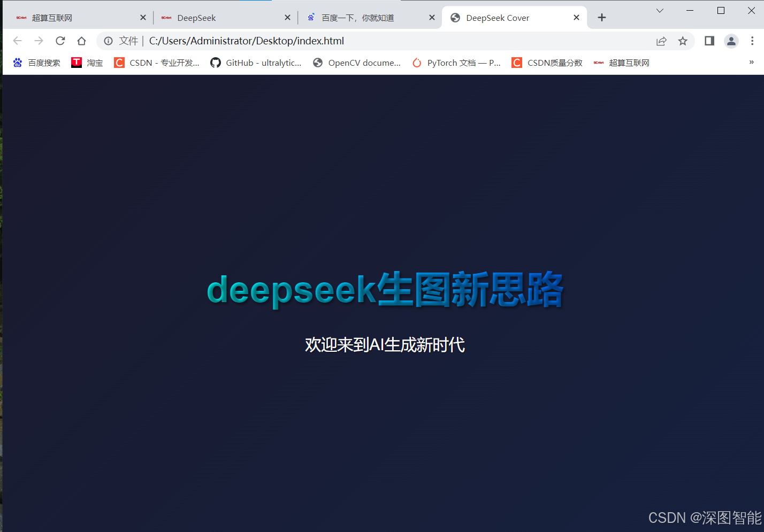Maximize the Chrome window
Image resolution: width=764 pixels, height=532 pixels.
pyautogui.click(x=721, y=11)
